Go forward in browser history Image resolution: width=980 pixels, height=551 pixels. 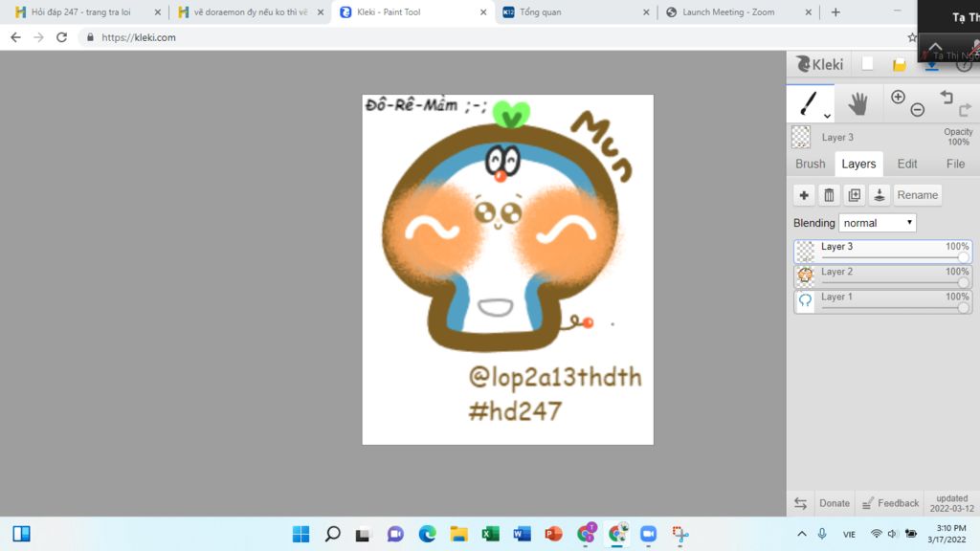(x=38, y=37)
